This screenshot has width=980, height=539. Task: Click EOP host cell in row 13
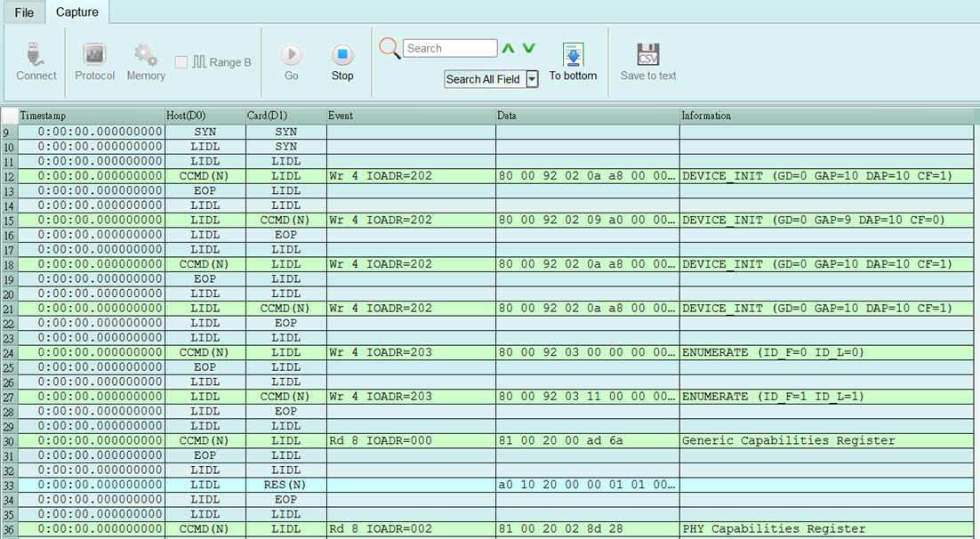205,190
